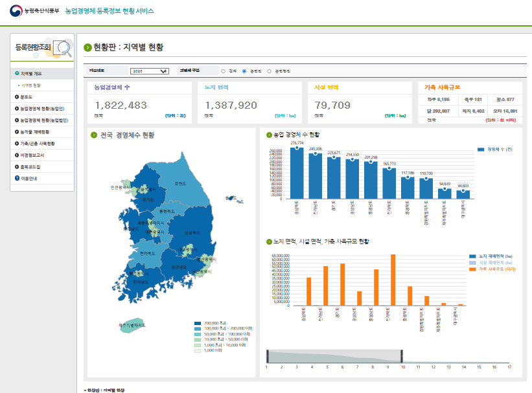The image size is (532, 393).
Task: Expand the 농작물 재배현황 sidebar section
Action: point(42,132)
